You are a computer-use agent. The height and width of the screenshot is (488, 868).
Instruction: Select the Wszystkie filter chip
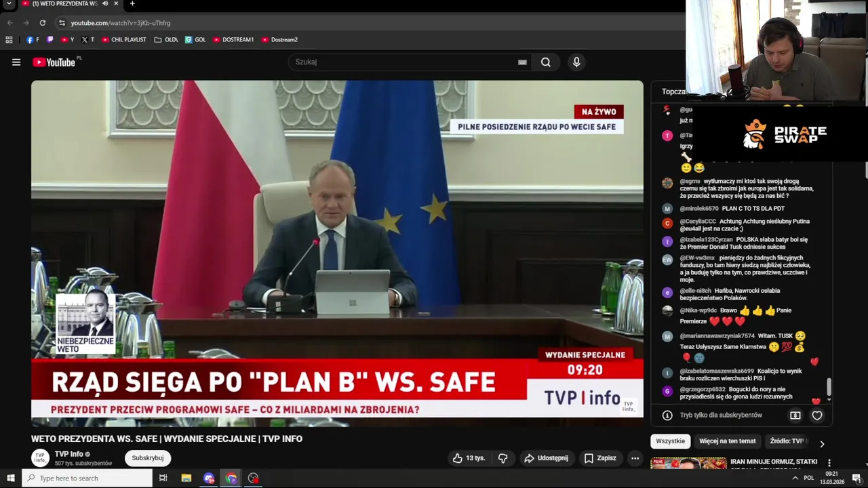click(671, 441)
